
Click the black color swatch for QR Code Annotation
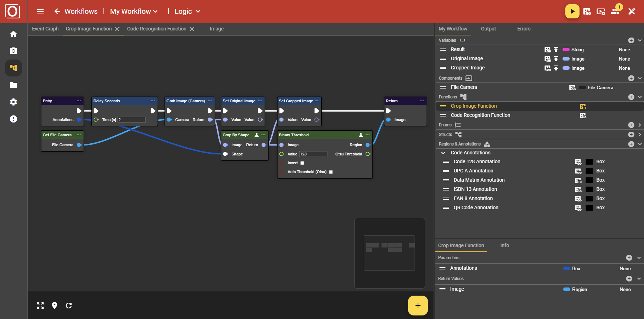point(589,208)
